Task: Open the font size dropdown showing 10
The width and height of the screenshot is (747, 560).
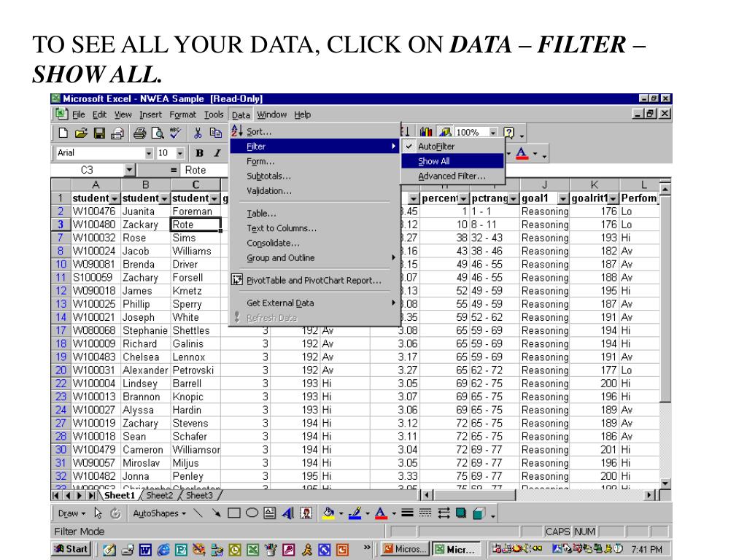Action: tap(180, 153)
